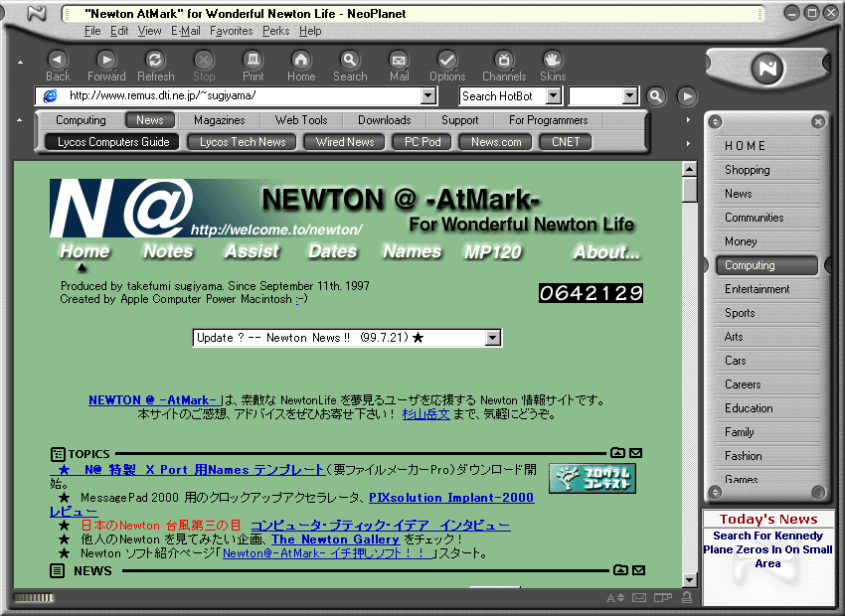The width and height of the screenshot is (845, 616).
Task: Show Channels using the toolbar icon
Action: [504, 60]
